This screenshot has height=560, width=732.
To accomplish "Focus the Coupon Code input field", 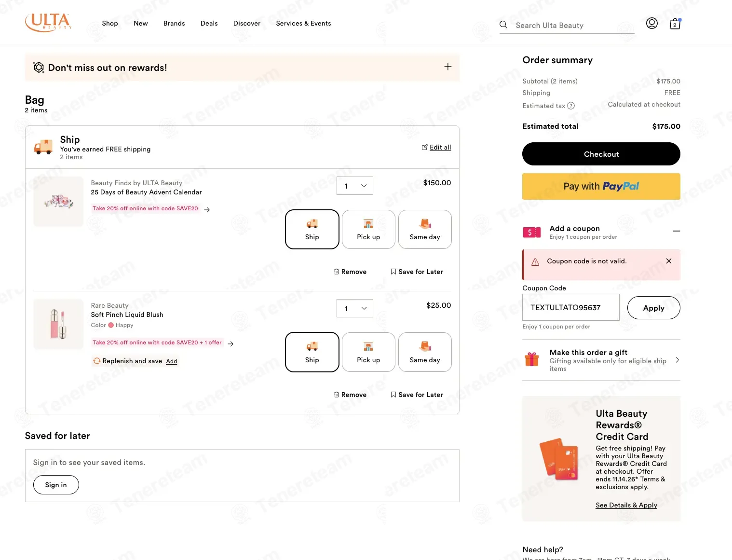I will (x=571, y=307).
